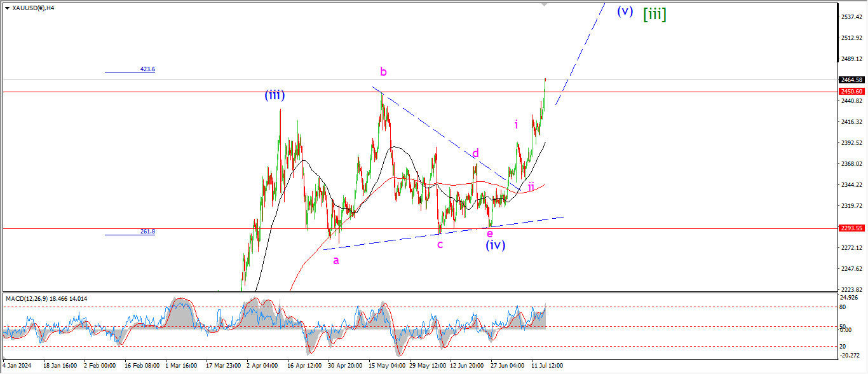Click the MACD(12,26,9) indicator label
868x374 pixels.
pos(46,298)
